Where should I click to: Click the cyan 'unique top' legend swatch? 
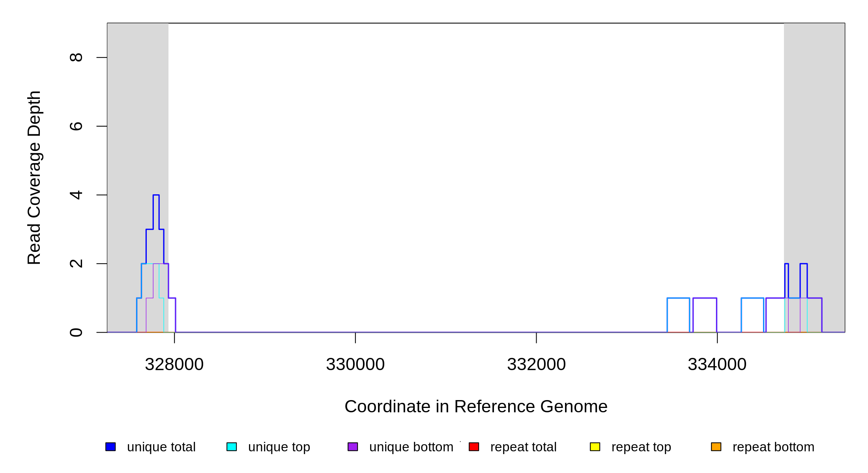coord(232,447)
